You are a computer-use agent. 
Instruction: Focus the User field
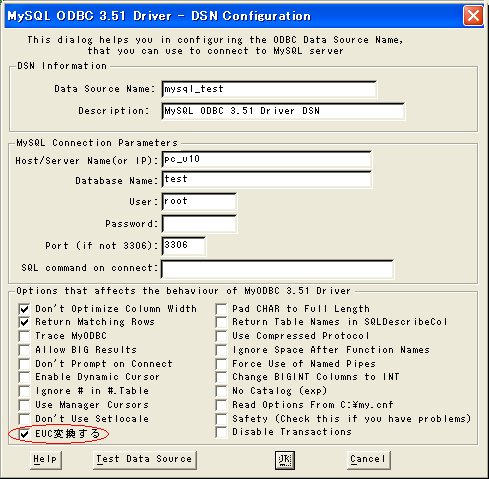click(x=199, y=201)
